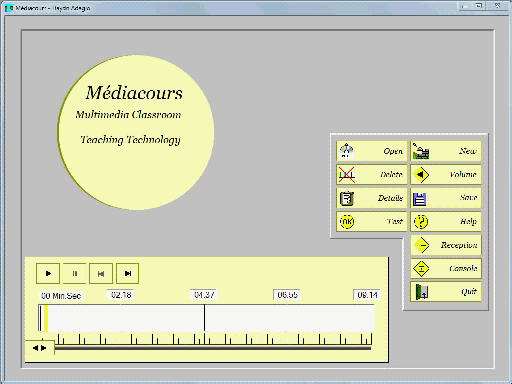Pause playback with the pause button
The width and height of the screenshot is (512, 384).
74,273
